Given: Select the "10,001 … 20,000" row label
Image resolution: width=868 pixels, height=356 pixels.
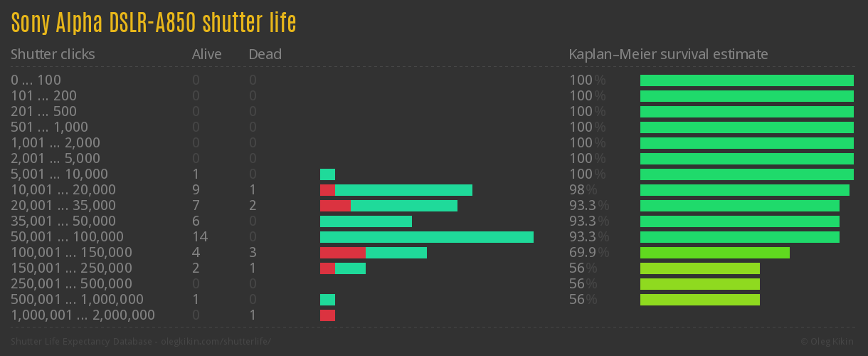Looking at the screenshot, I should coord(63,190).
